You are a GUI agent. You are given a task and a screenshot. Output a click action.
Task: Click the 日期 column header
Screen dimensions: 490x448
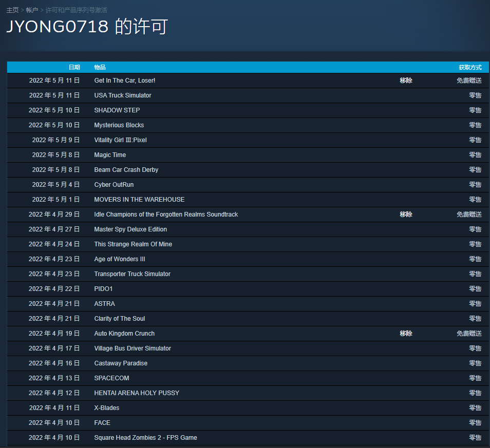coord(74,67)
